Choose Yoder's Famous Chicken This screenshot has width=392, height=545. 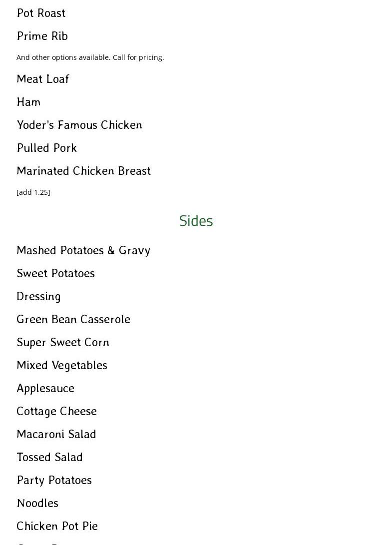[79, 125]
